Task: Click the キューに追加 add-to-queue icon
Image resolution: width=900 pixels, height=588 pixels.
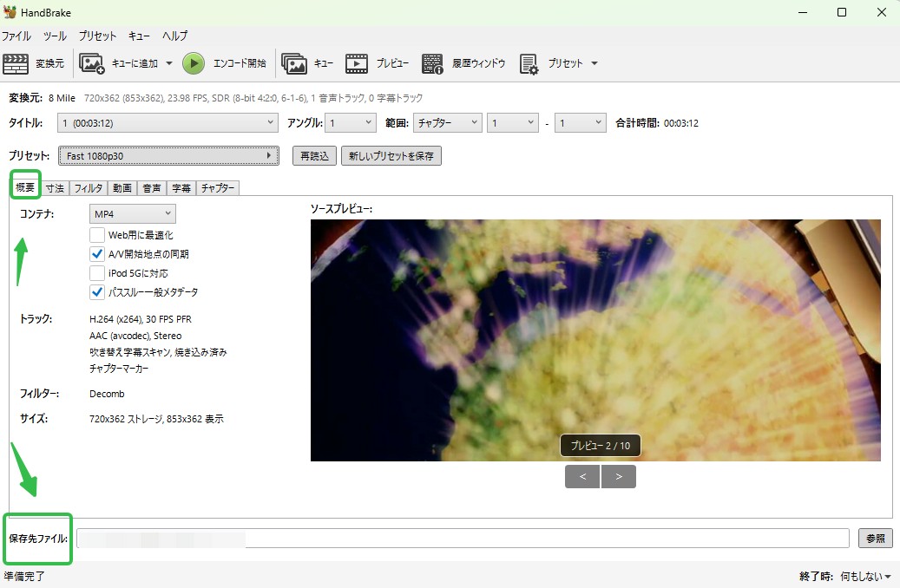Action: tap(91, 63)
